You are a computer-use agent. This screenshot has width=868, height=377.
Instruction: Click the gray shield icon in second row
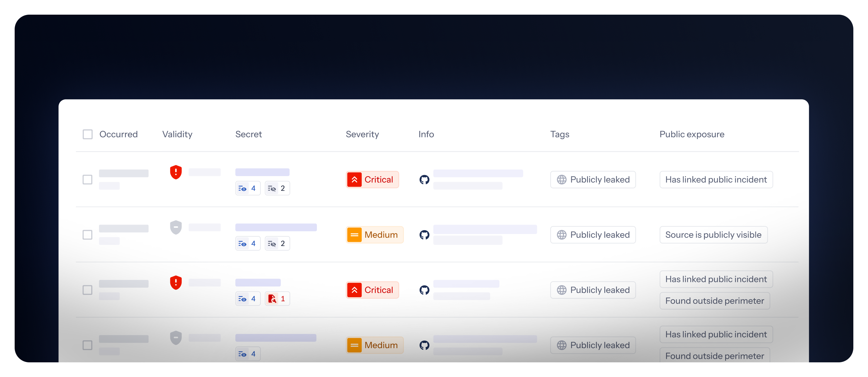[x=176, y=227]
